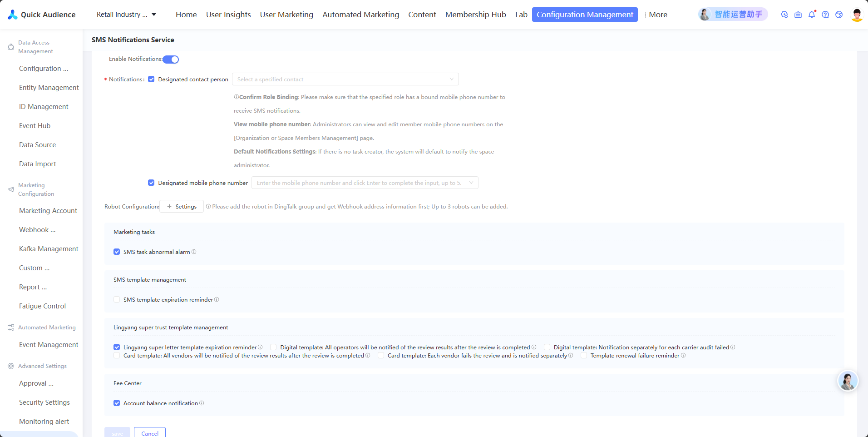Click info icon beside Account balance notification
Viewport: 868px width, 437px height.
(202, 403)
